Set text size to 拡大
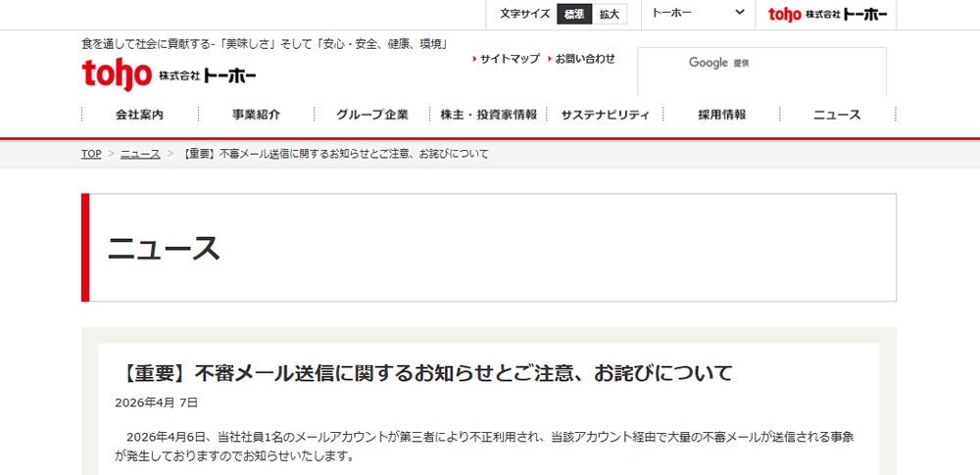The height and width of the screenshot is (475, 980). point(610,14)
